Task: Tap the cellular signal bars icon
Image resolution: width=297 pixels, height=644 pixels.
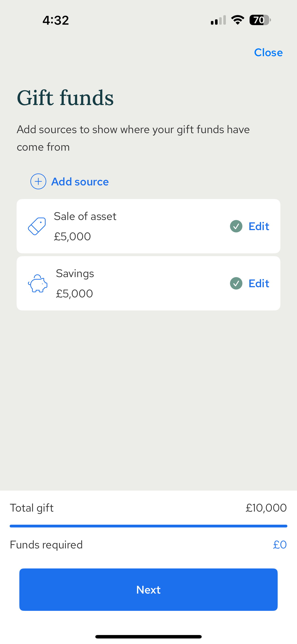Action: click(218, 20)
